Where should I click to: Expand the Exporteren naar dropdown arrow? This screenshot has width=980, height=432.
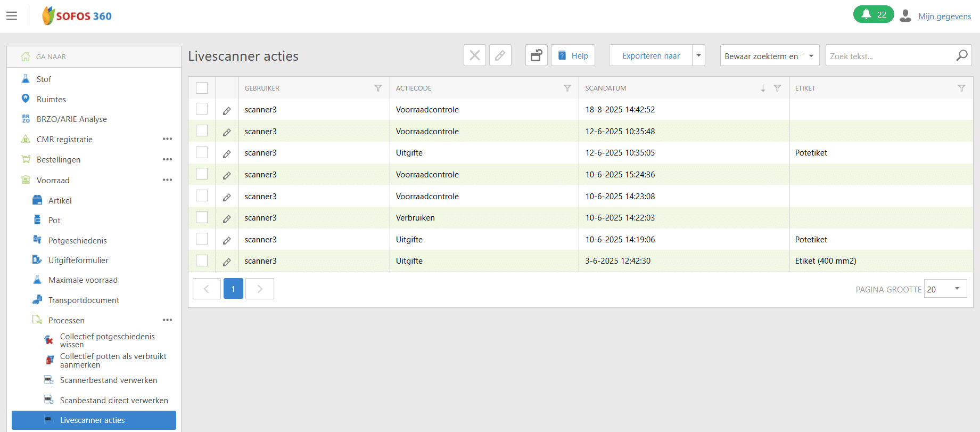click(699, 55)
